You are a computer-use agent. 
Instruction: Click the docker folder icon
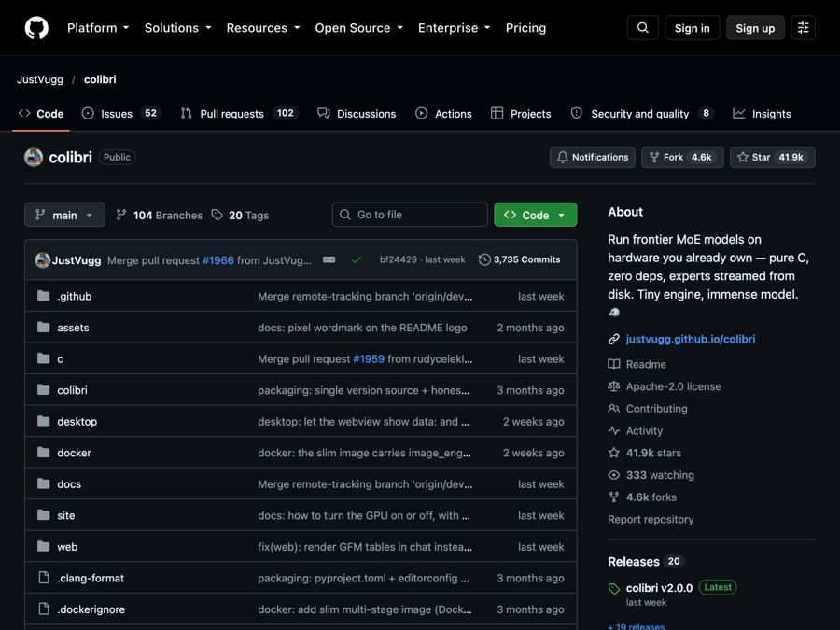43,452
